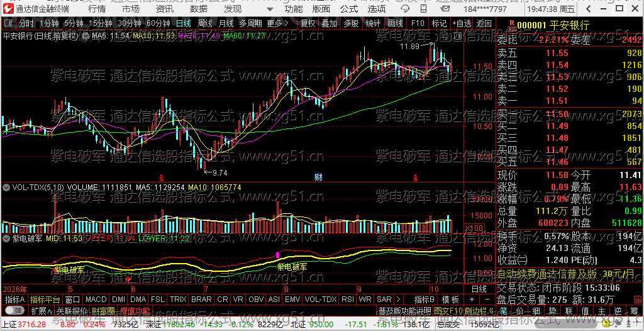The height and width of the screenshot is (331, 644).
Task: Open the 数据 menu
Action: click(x=199, y=9)
